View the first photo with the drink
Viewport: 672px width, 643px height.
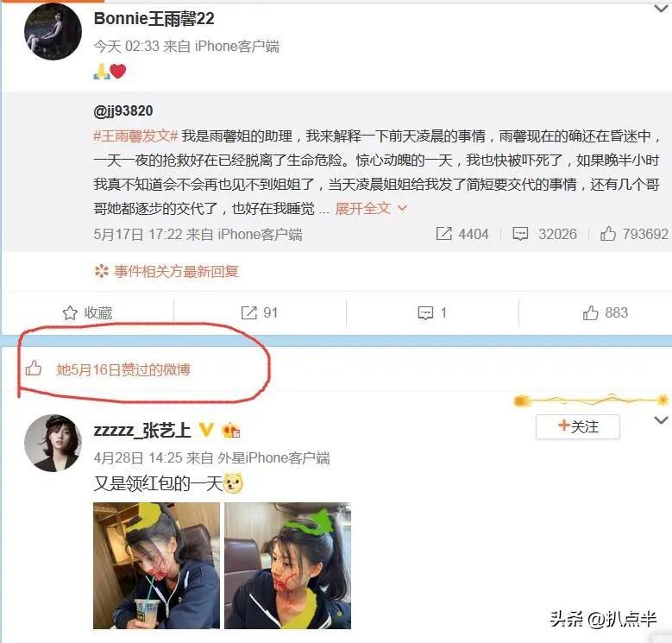(x=156, y=565)
